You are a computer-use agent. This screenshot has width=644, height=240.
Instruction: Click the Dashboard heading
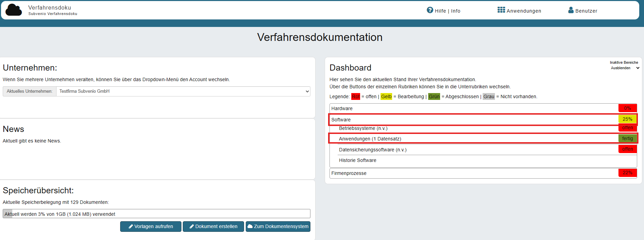[350, 67]
